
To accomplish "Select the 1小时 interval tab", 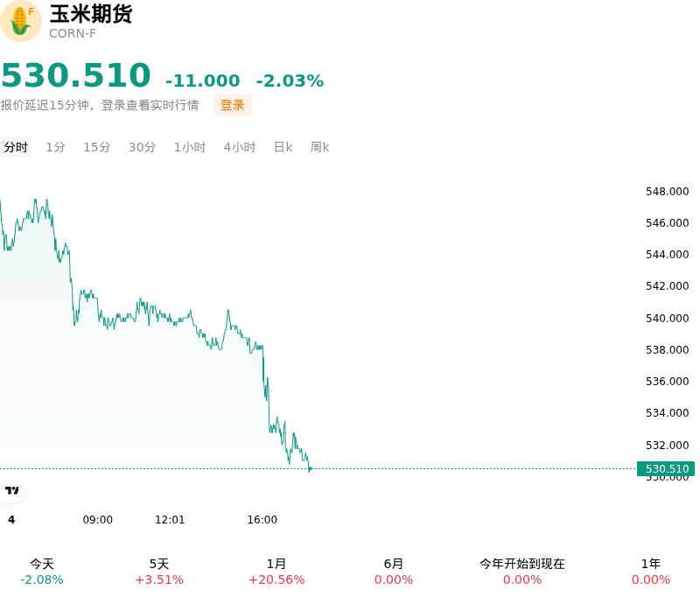I will [190, 147].
